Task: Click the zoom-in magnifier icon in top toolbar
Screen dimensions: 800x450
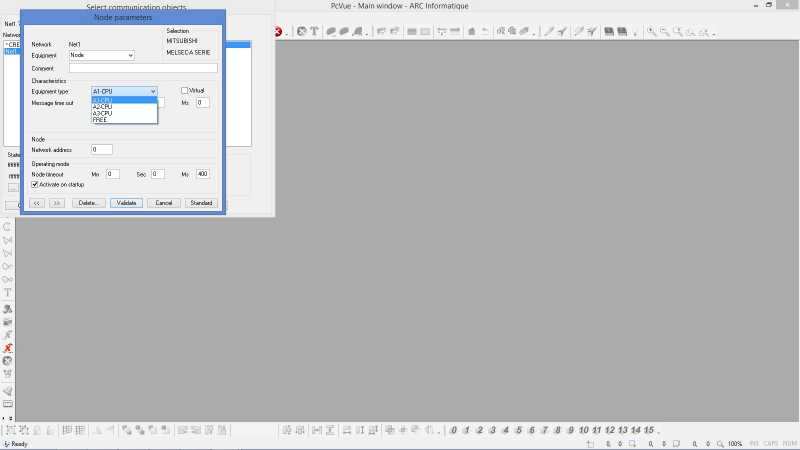Action: coord(652,32)
